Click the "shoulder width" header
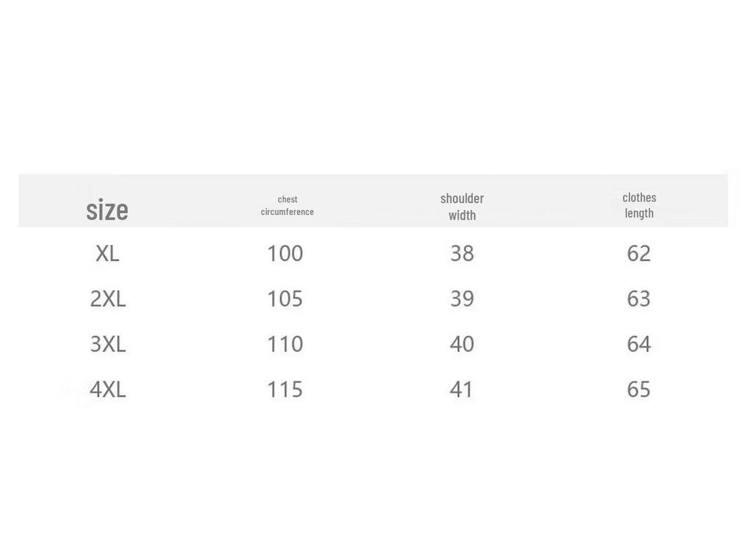Screen dimensions: 747x560 462,206
